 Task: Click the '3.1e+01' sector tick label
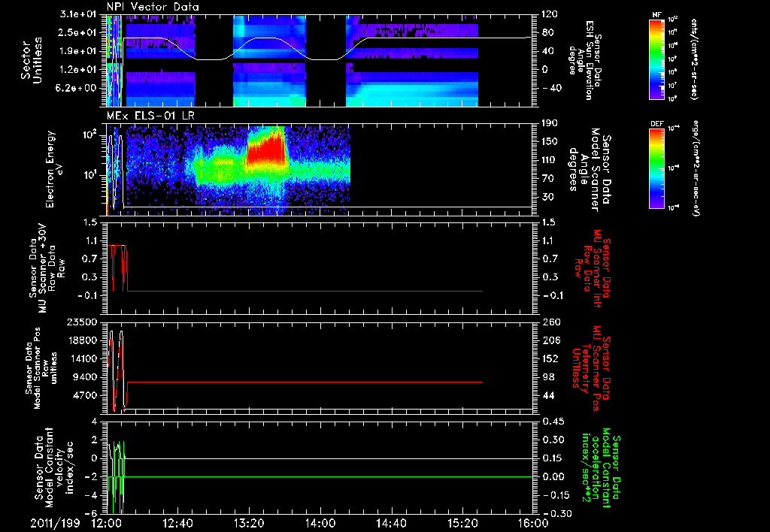[78, 14]
